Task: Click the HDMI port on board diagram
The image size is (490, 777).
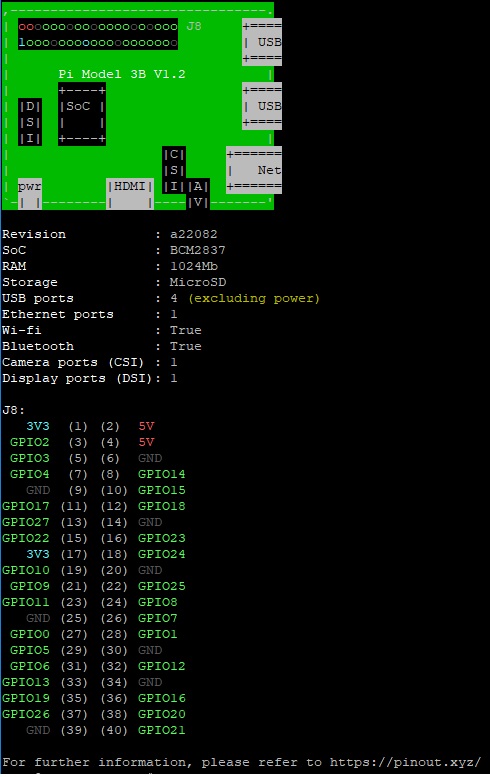Action: click(130, 194)
